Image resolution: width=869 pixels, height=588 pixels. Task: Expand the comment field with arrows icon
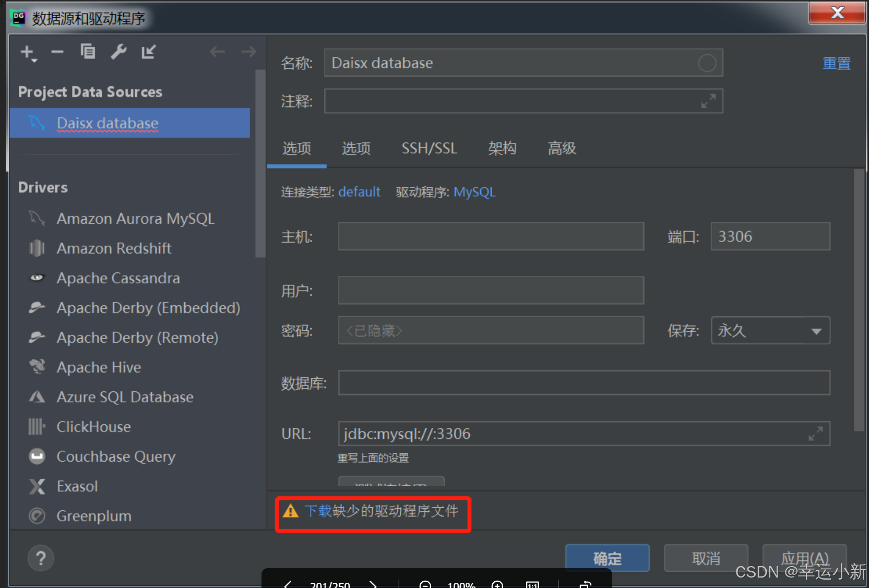pos(708,101)
